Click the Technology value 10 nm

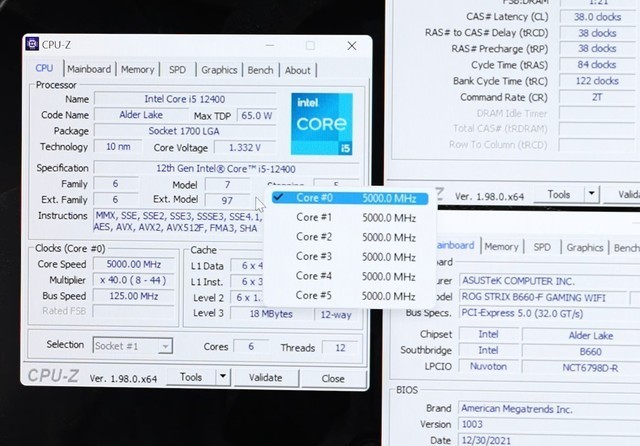[x=118, y=146]
